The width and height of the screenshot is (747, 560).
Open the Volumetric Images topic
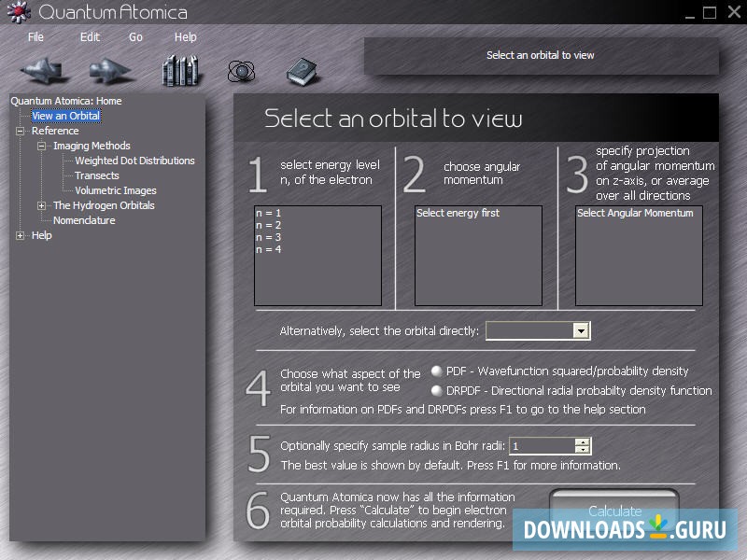pyautogui.click(x=116, y=190)
